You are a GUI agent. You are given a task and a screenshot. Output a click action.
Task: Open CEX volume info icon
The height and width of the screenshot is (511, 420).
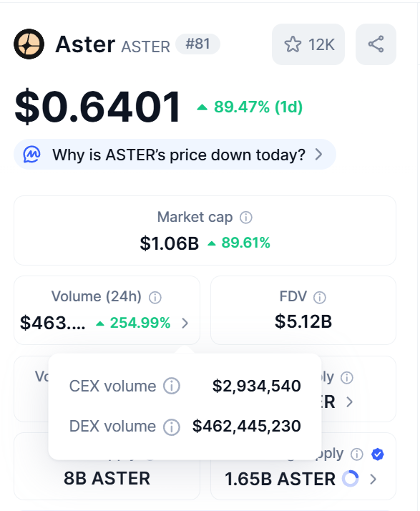click(x=172, y=386)
